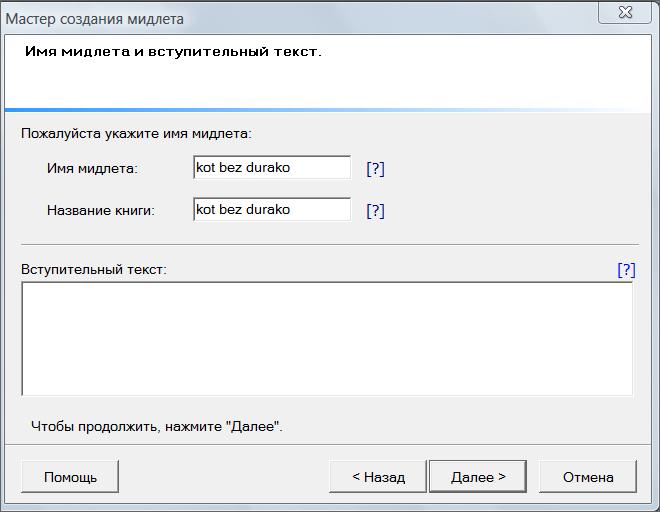
Task: Click inside the Вступительный текст text area
Action: point(327,339)
